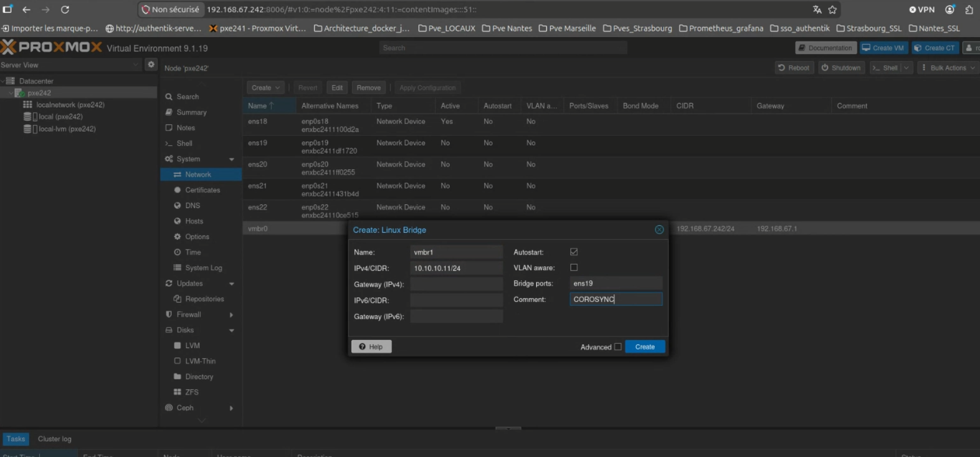Collapse the Disks section

tap(232, 330)
